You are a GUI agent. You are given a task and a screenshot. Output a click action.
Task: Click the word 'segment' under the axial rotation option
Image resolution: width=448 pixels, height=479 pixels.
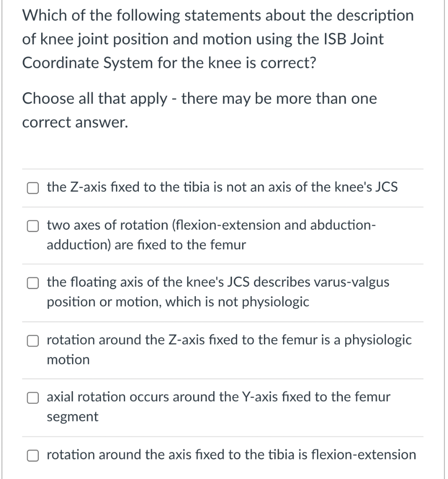pyautogui.click(x=72, y=416)
